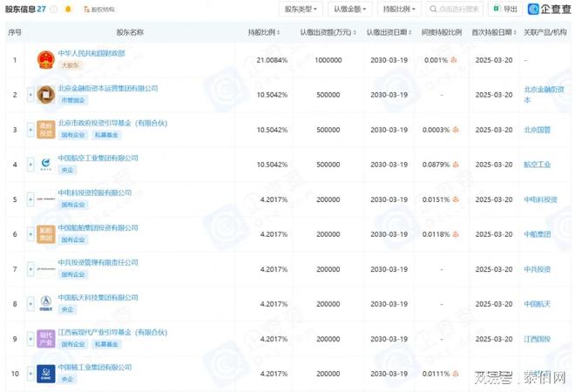
Task: Click the logo of 中国船舶集团投资有限公司
Action: coord(46,234)
